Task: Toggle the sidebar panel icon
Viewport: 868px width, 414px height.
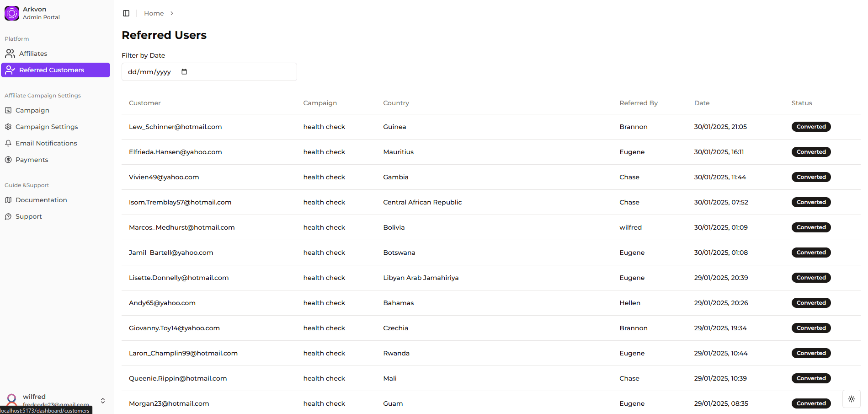Action: pos(126,13)
